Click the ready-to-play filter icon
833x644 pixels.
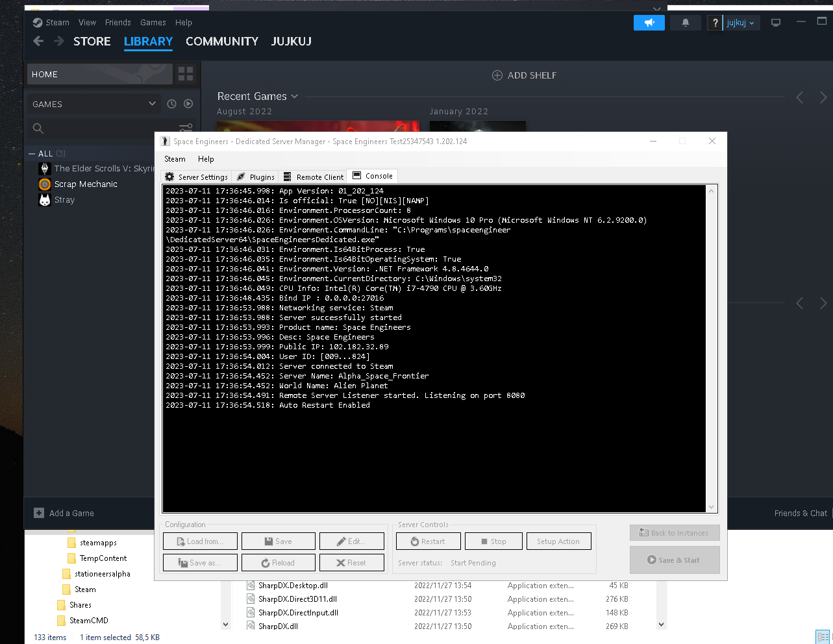coord(188,104)
